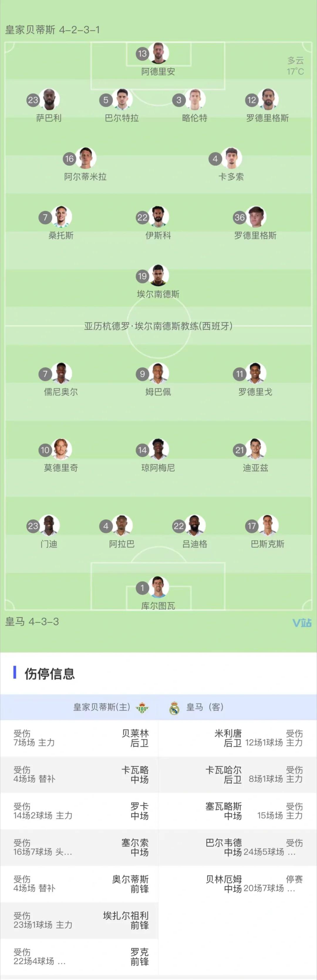The height and width of the screenshot is (980, 317).
Task: Click the 吕迪格 name label
Action: (x=195, y=544)
